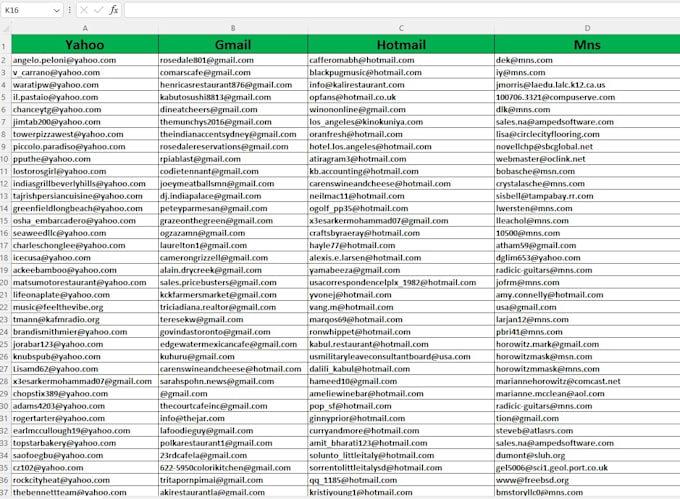Screen dimensions: 680x499
Task: Select the Hotmail header cell
Action: pos(401,45)
